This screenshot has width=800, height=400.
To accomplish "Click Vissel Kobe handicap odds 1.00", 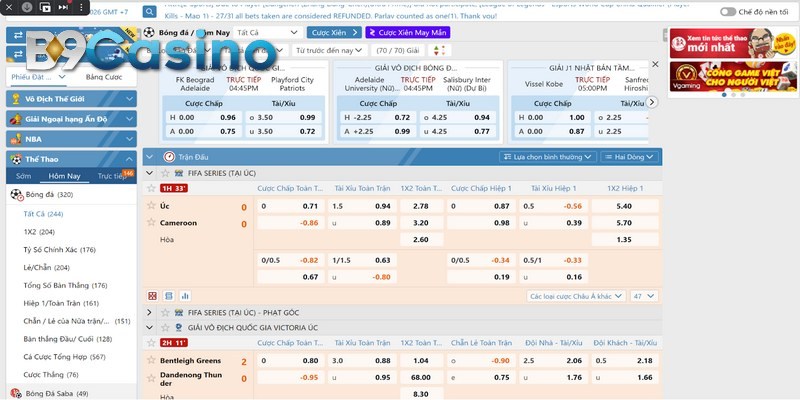I will click(x=552, y=117).
